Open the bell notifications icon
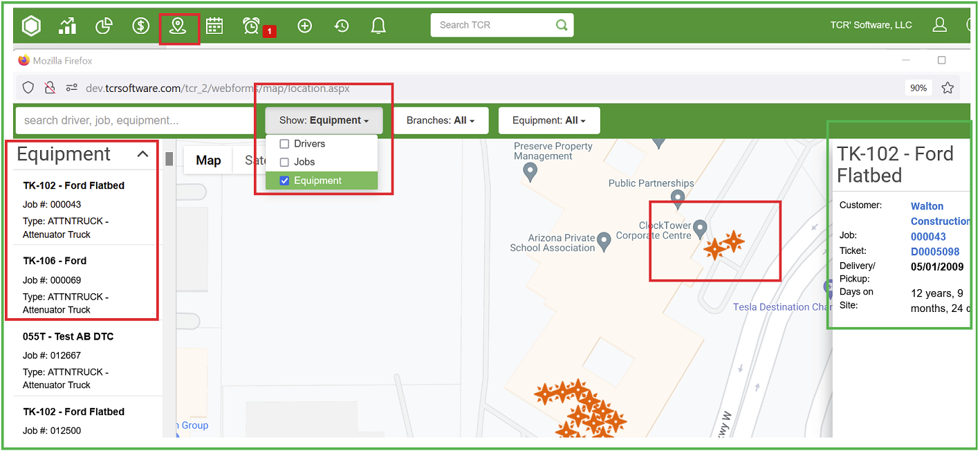980x451 pixels. pyautogui.click(x=378, y=26)
